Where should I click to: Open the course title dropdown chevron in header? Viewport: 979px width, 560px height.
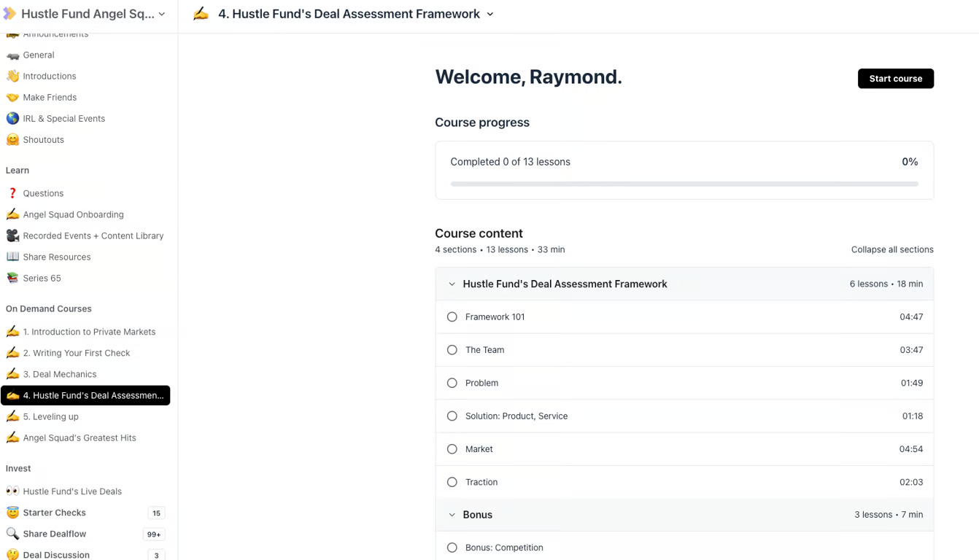pos(490,14)
